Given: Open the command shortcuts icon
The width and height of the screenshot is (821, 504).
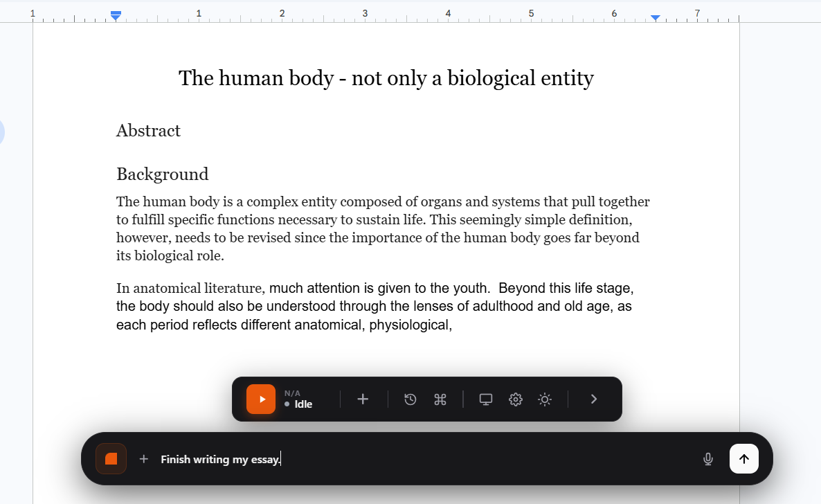Looking at the screenshot, I should pos(440,399).
